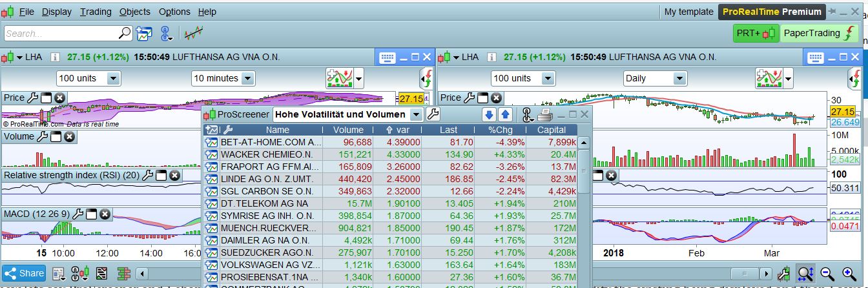Open chart for WACKER CHEMIEO.N. row icon

211,154
